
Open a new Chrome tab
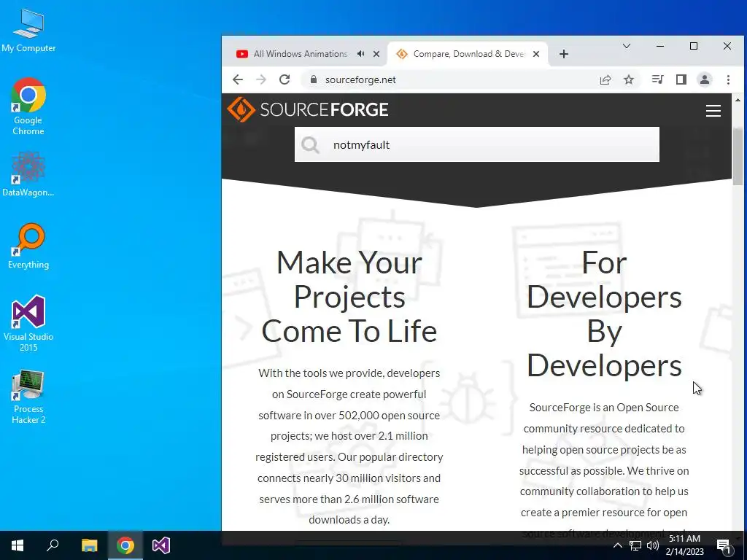564,54
